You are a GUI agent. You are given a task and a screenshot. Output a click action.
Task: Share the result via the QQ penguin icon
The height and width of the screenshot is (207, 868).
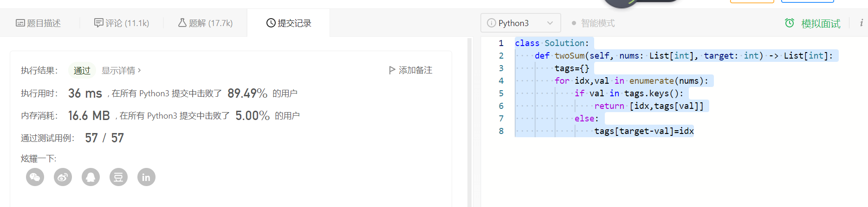pyautogui.click(x=91, y=177)
